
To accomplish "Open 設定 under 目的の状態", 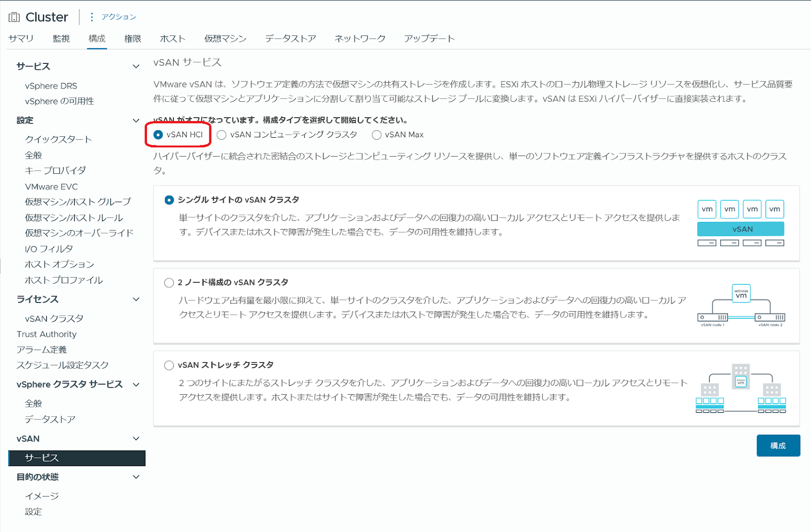I will (33, 512).
